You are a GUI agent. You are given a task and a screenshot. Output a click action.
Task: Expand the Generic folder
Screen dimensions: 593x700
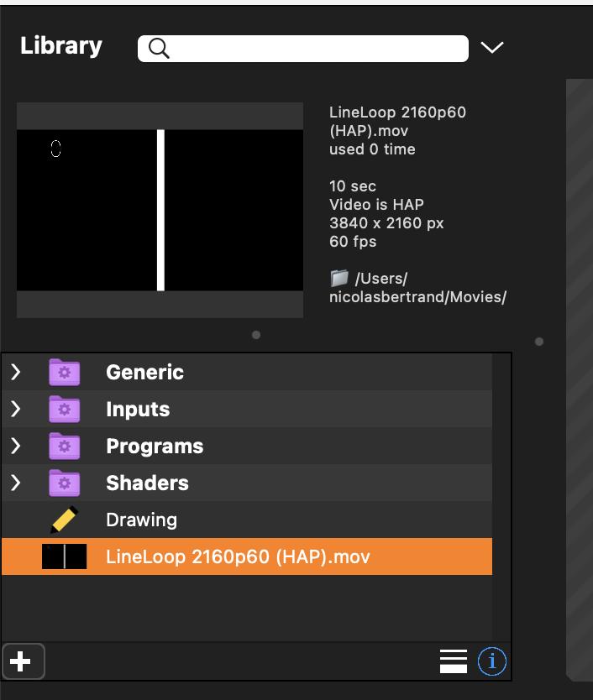pyautogui.click(x=16, y=372)
